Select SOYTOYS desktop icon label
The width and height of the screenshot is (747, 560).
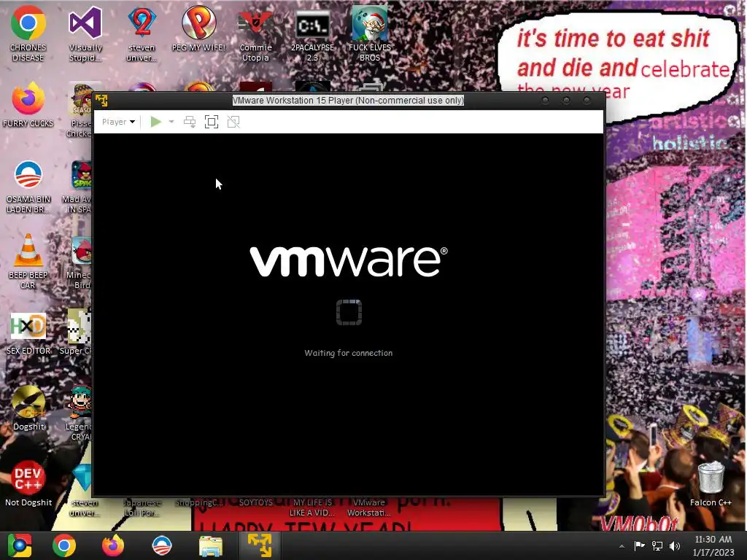point(256,503)
